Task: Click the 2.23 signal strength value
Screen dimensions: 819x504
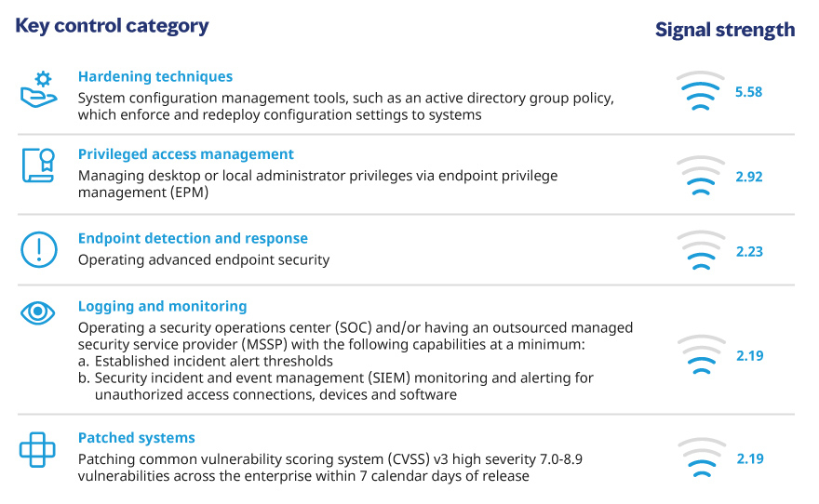Action: pos(749,251)
